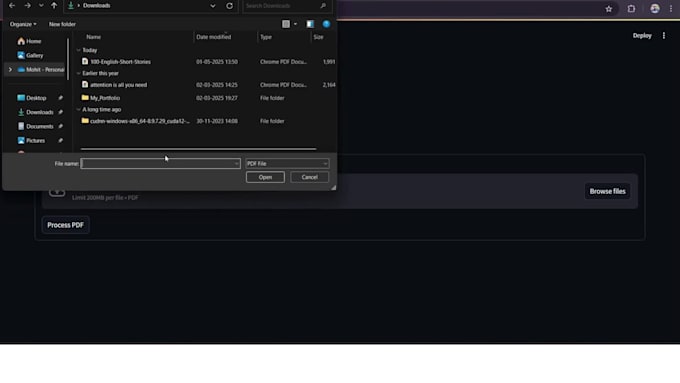680x383 pixels.
Task: Click the file list horizontal scrollbar
Action: pyautogui.click(x=198, y=149)
